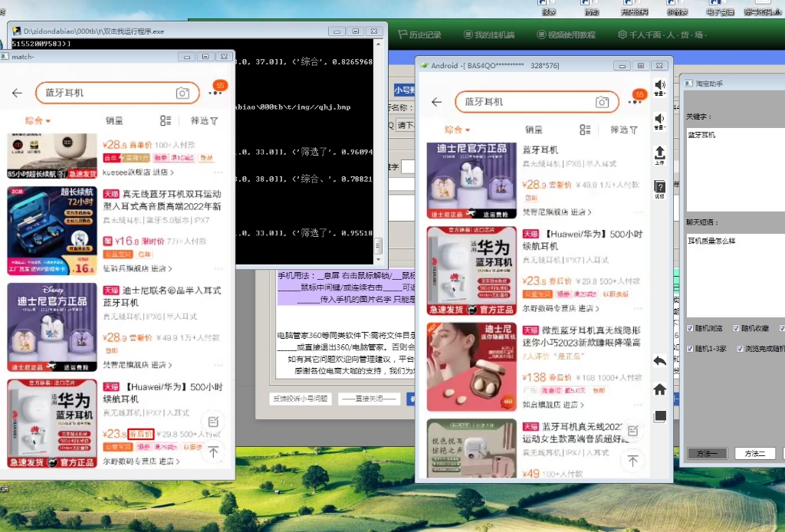Screen dimensions: 785x532
Task: Click the grid/list view switch icon beside 筛选
Action: [x=585, y=128]
